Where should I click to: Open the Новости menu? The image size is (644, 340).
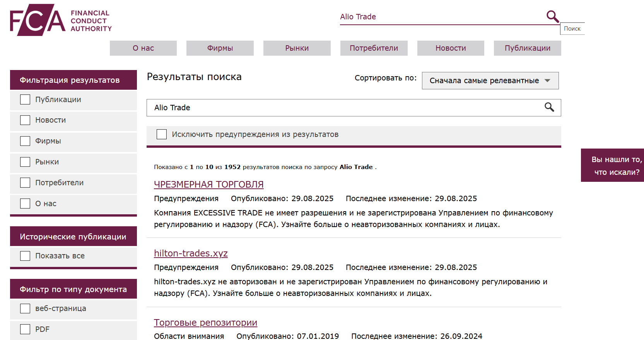tap(451, 48)
